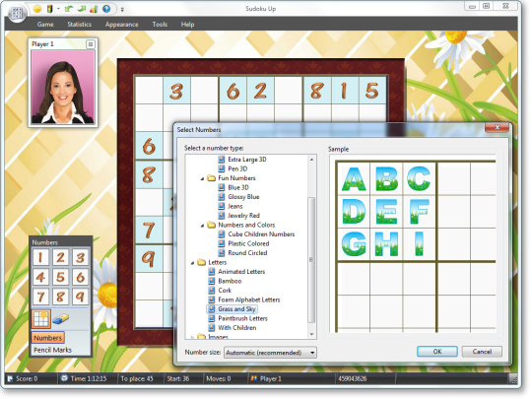This screenshot has height=399, width=532.
Task: Click the small button on Player 1 panel header
Action: pos(91,44)
